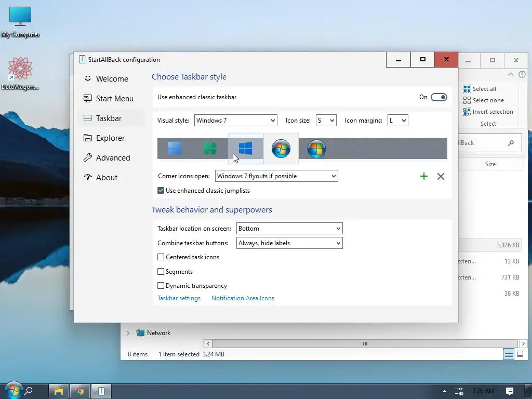The image size is (532, 399).
Task: Toggle Use enhanced classic taskbar switch
Action: 438,97
